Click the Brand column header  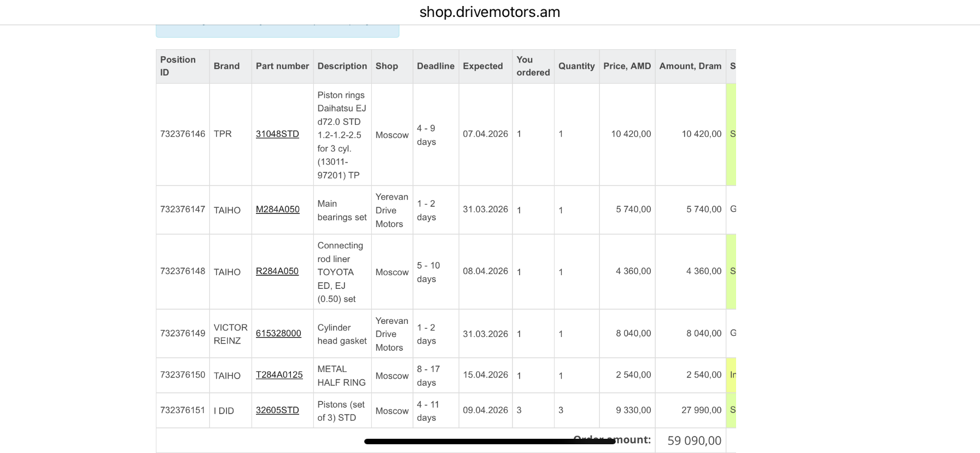tap(226, 66)
